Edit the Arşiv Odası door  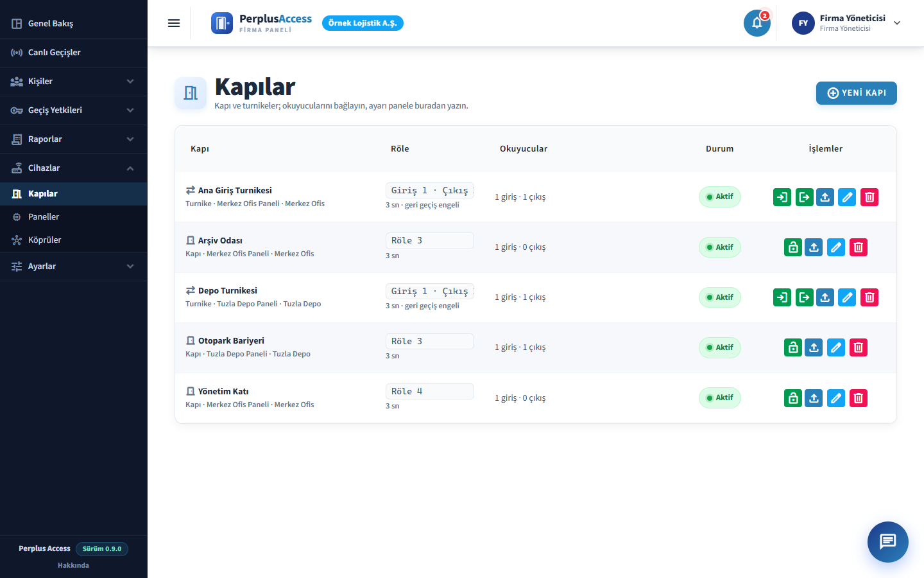[836, 247]
